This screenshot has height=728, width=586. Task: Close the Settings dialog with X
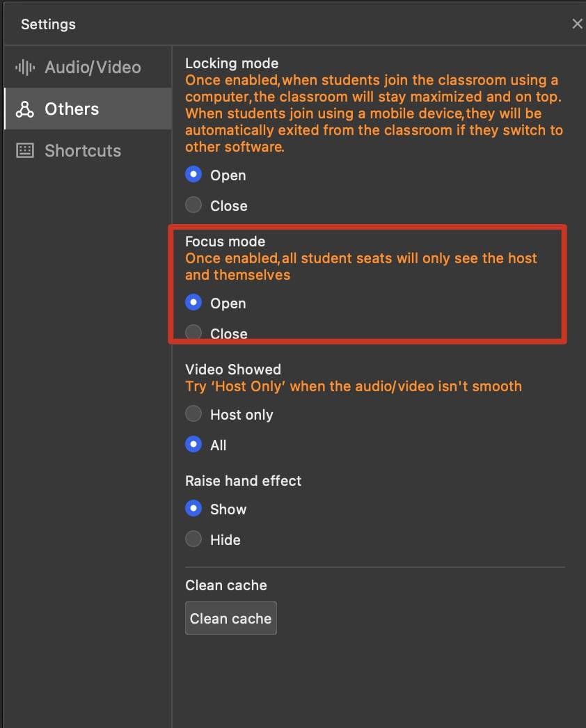pos(577,24)
